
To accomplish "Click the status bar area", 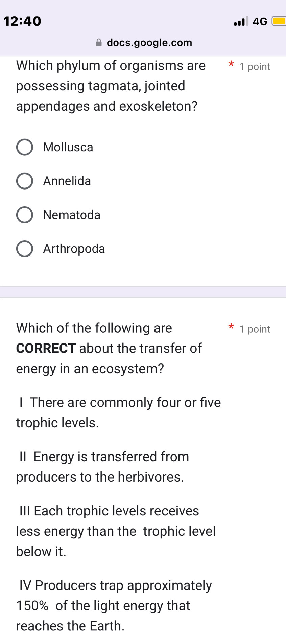I will click(x=143, y=21).
